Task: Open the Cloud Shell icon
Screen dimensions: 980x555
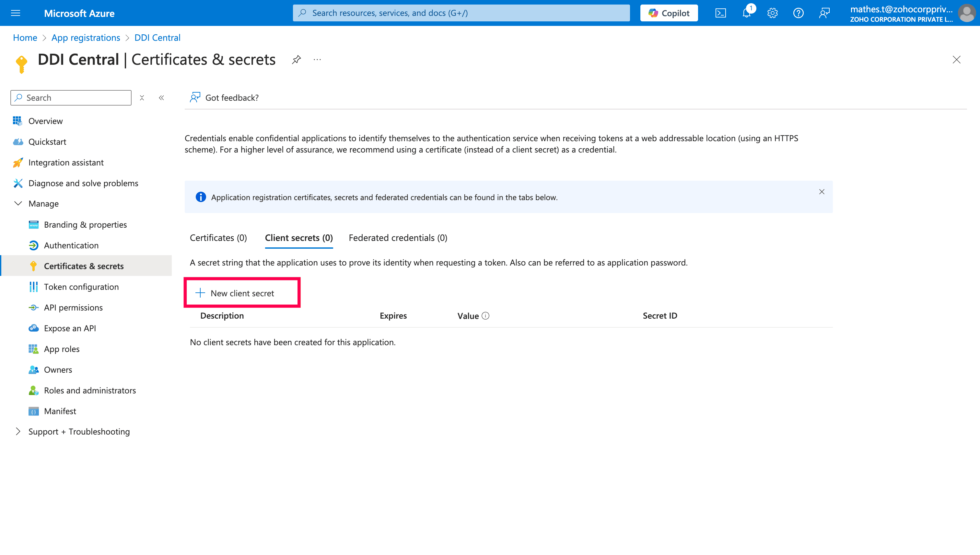Action: [x=720, y=13]
